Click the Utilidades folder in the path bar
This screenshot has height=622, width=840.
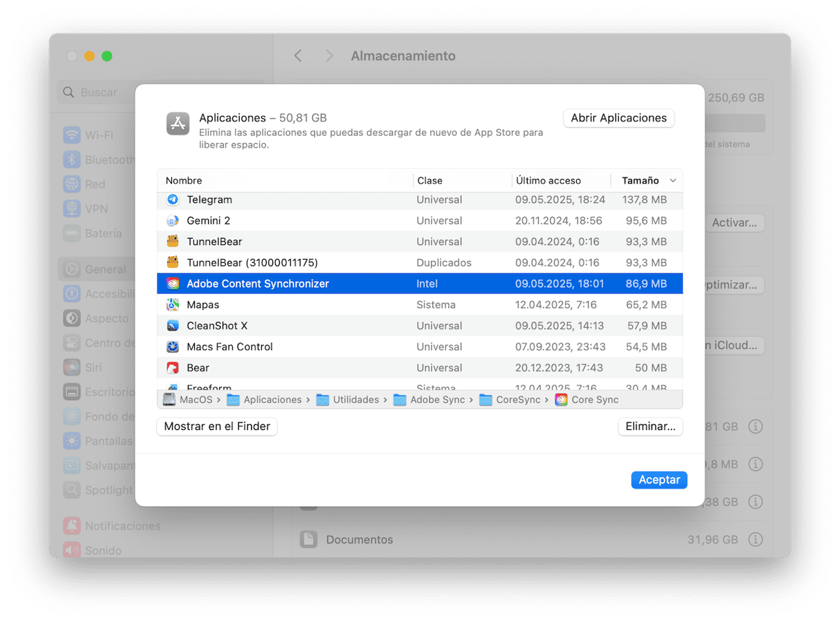347,400
